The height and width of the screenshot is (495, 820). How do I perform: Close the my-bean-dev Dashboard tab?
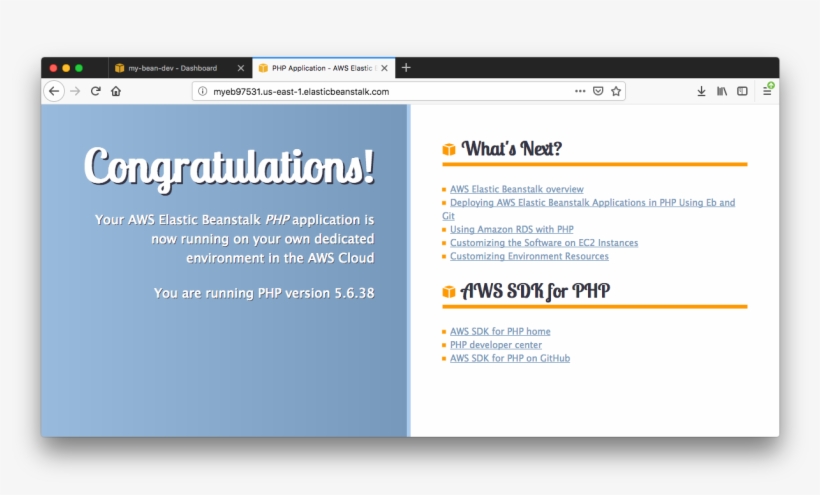point(241,68)
